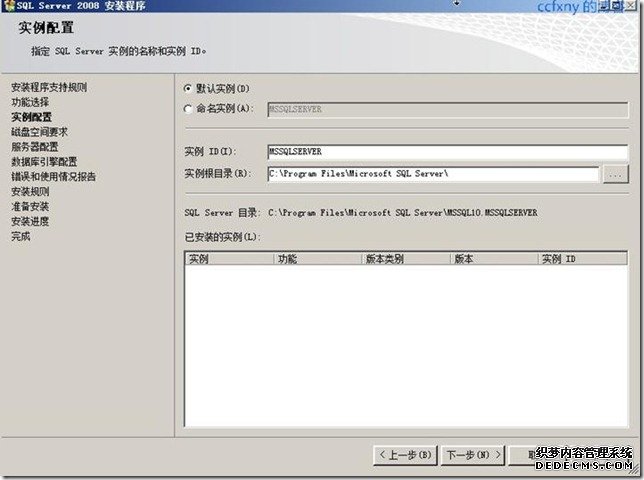Select 实例配置 step in sidebar
Image resolution: width=644 pixels, height=480 pixels.
(32, 117)
